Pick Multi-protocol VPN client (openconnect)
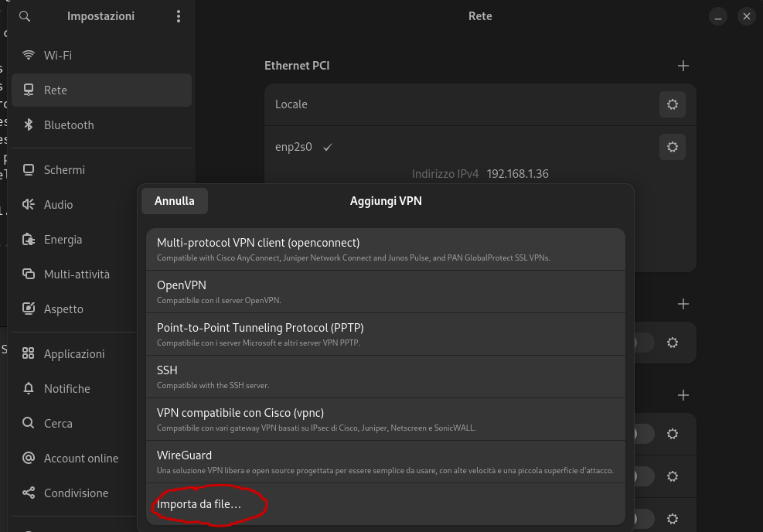763x532 pixels. [x=385, y=249]
